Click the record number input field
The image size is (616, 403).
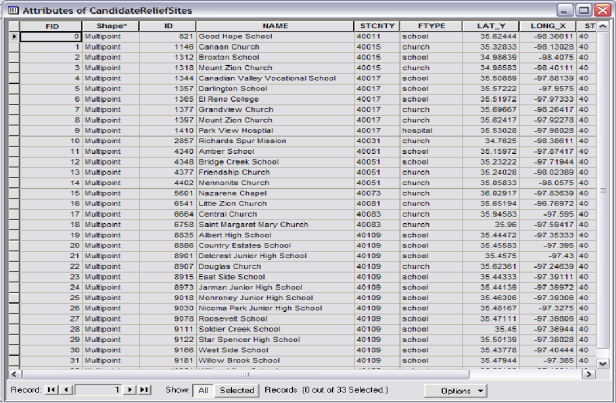pos(98,389)
